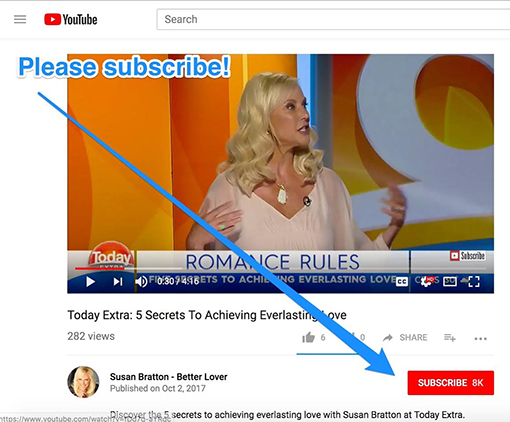Share the video
The image size is (510, 422).
click(405, 338)
